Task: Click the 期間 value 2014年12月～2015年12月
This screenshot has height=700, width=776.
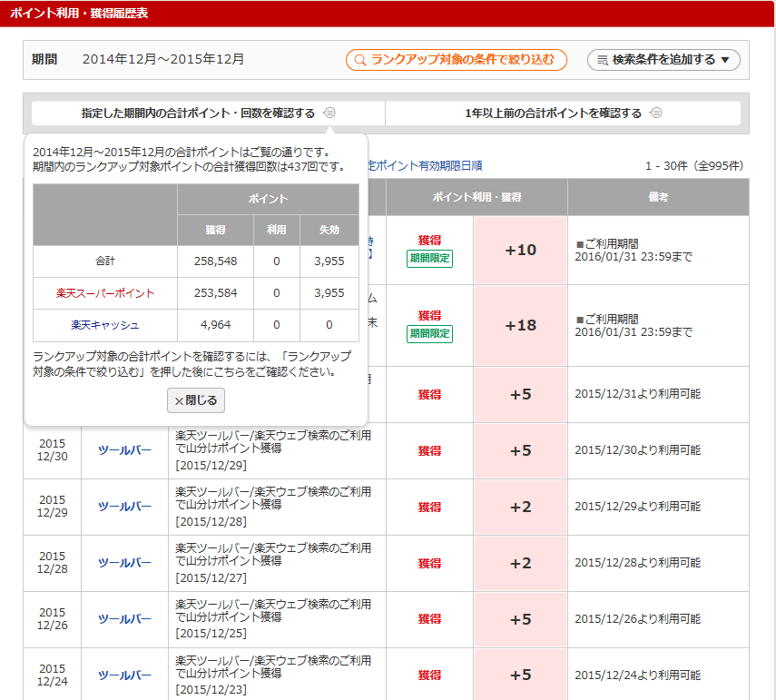Action: pyautogui.click(x=163, y=59)
